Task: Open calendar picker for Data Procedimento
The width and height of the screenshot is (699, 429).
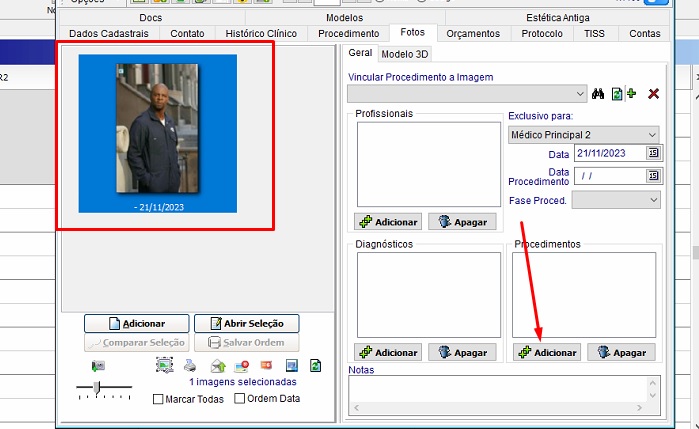Action: pos(653,175)
